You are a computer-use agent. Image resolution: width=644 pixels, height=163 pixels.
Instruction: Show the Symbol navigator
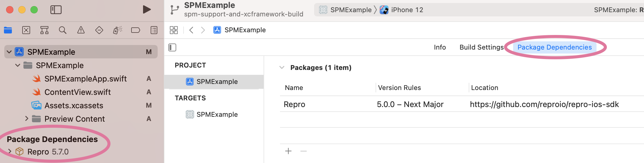(x=44, y=30)
